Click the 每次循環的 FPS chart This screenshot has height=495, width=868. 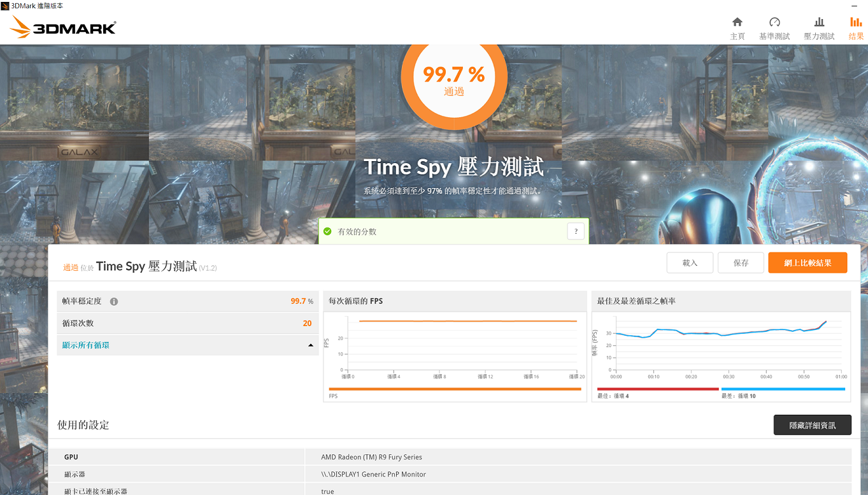click(455, 346)
